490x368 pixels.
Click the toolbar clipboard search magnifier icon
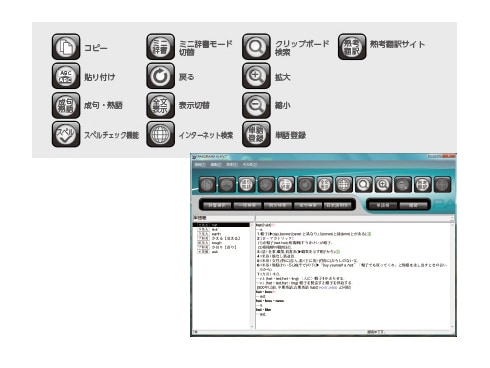tap(364, 184)
